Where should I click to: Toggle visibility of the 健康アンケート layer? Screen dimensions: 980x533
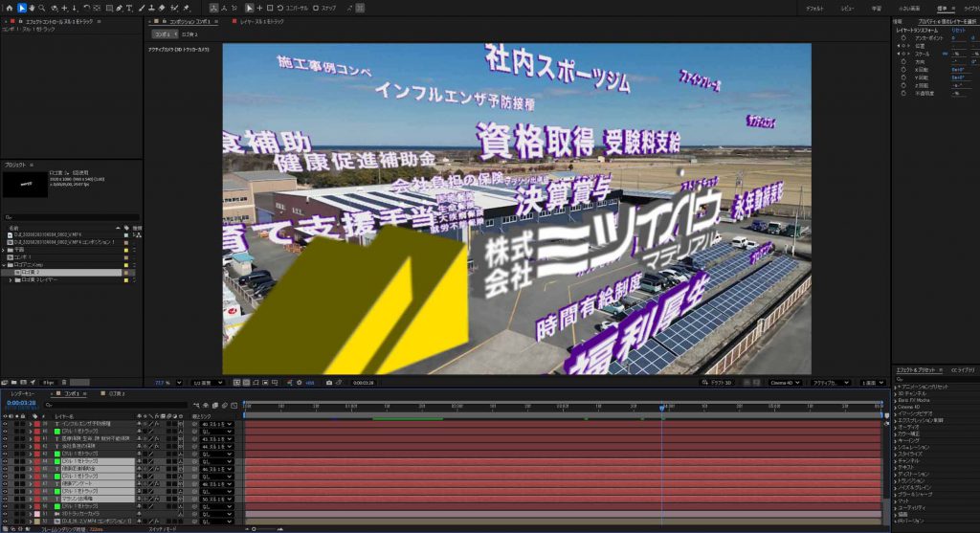5,484
